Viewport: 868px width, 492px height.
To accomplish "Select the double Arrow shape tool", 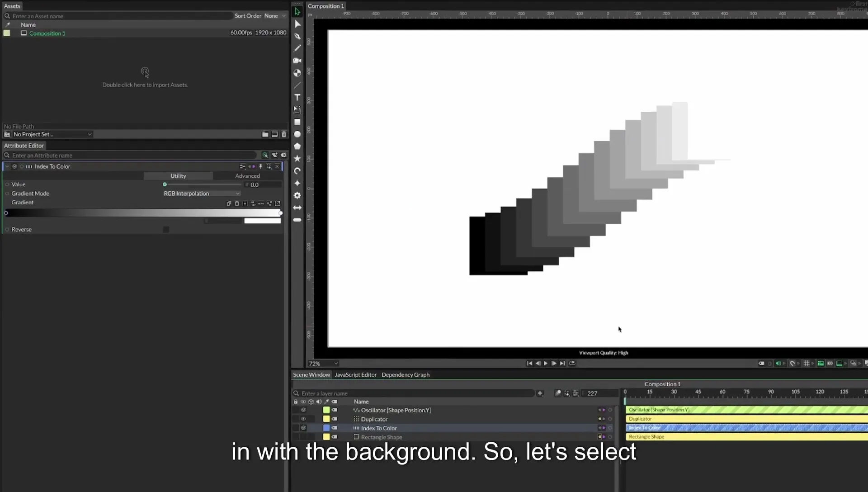I will coord(297,208).
